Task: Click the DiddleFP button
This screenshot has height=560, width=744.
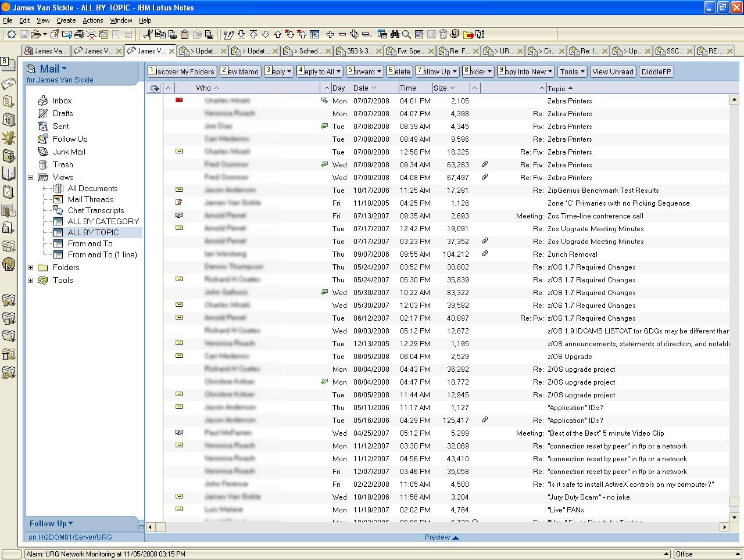Action: [656, 71]
